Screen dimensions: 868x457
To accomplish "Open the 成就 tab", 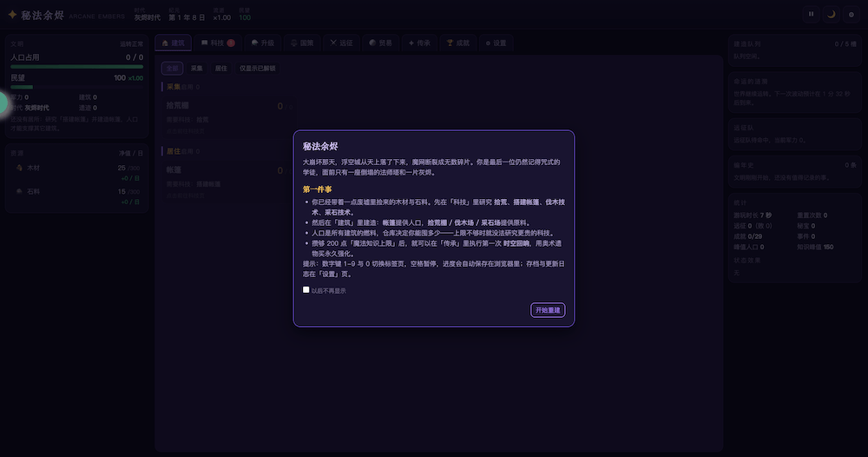I will [457, 43].
